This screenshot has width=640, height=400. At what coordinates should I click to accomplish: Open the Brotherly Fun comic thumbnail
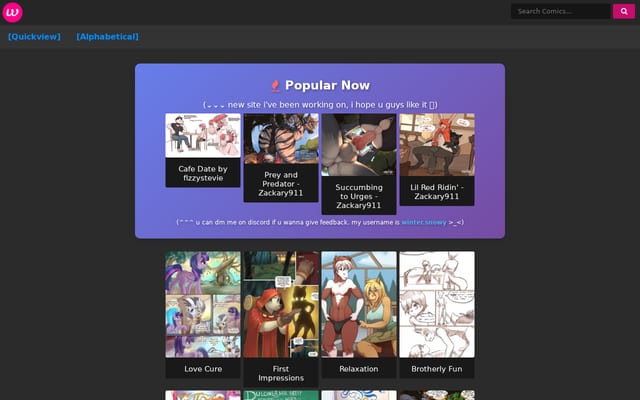[437, 304]
